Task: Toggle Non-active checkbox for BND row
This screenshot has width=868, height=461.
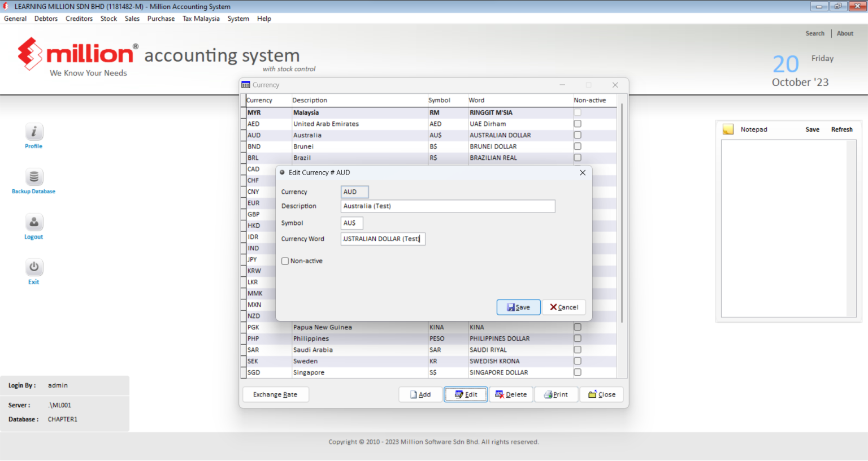Action: click(x=578, y=146)
